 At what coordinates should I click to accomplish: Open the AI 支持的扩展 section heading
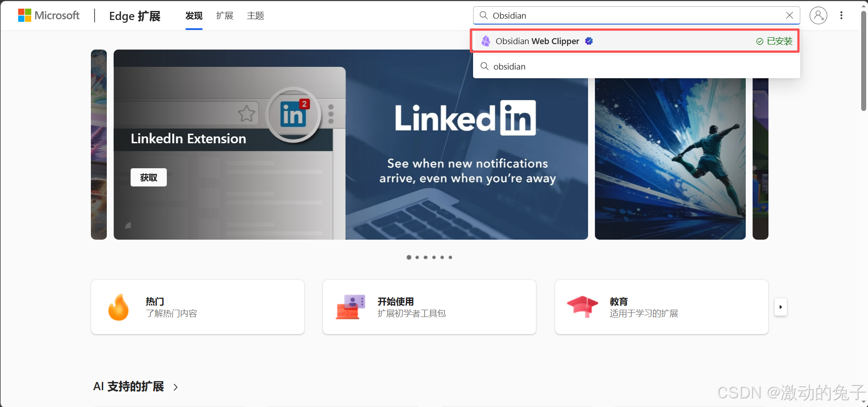pyautogui.click(x=129, y=387)
